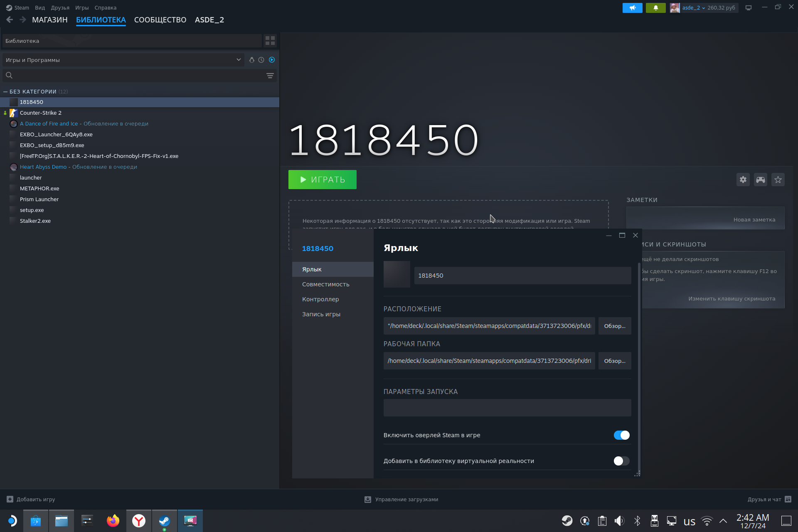Select Stalker2.exe in library list
The width and height of the screenshot is (798, 532).
[x=140, y=221]
